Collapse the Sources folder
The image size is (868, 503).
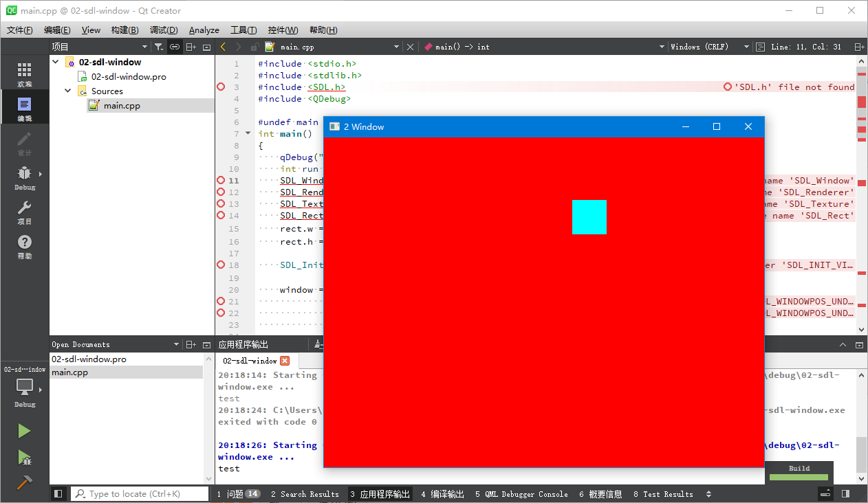[68, 91]
